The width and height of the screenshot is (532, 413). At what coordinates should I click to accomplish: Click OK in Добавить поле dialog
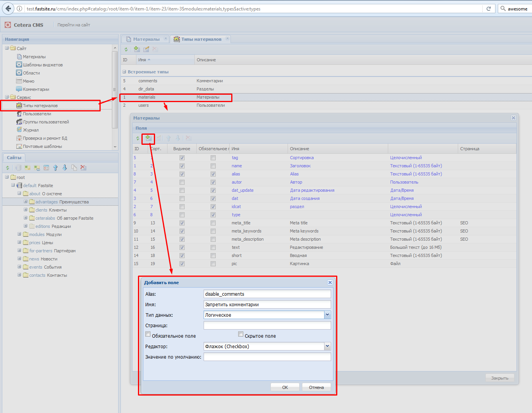tap(285, 387)
